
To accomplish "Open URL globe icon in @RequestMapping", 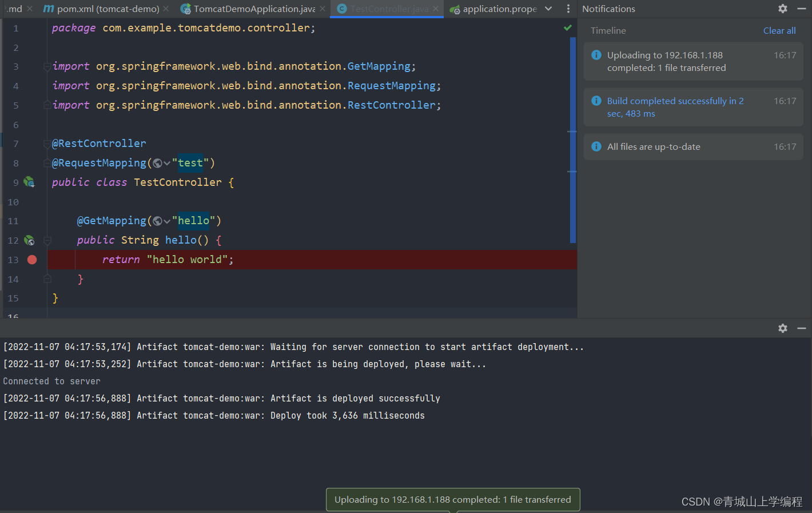I will (x=157, y=164).
